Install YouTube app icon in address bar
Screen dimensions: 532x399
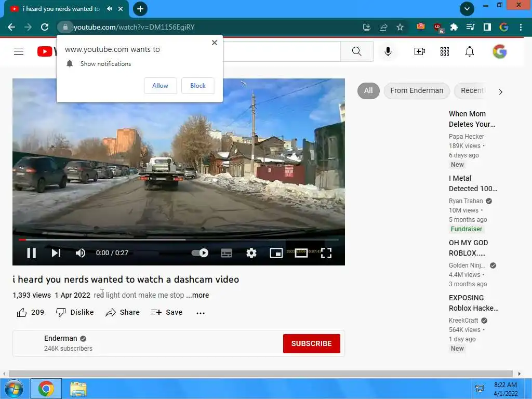pos(367,27)
